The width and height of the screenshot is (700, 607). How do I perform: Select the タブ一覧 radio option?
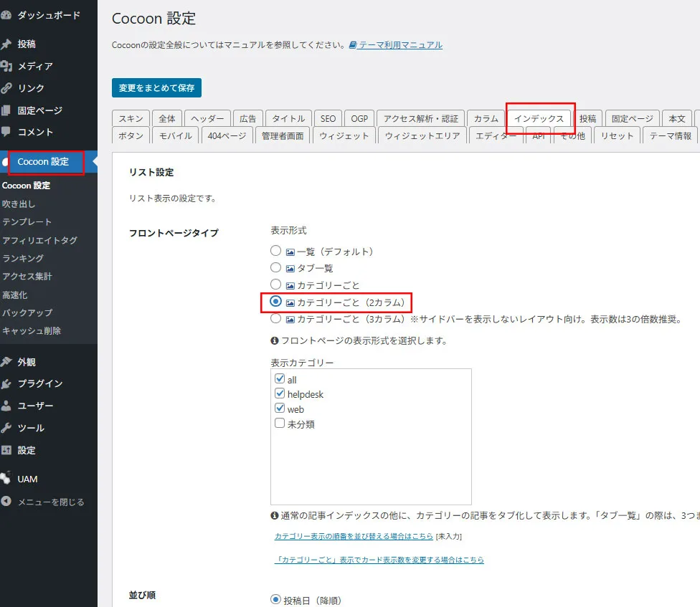pos(276,268)
